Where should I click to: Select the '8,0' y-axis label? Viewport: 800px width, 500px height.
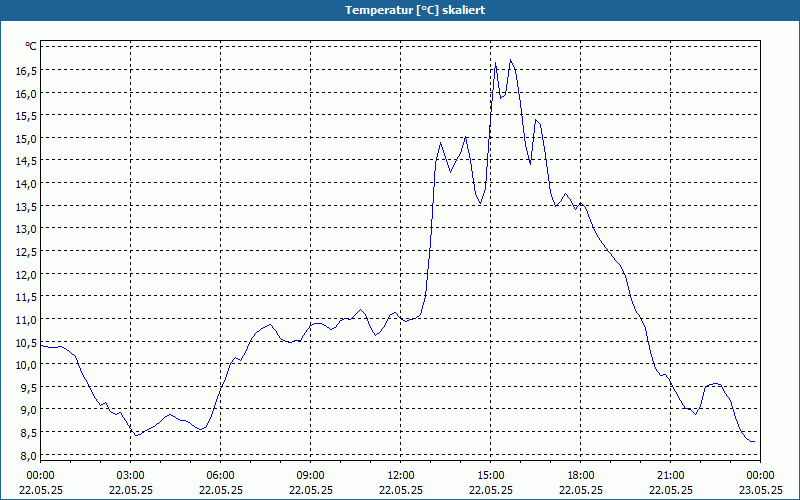[x=29, y=456]
